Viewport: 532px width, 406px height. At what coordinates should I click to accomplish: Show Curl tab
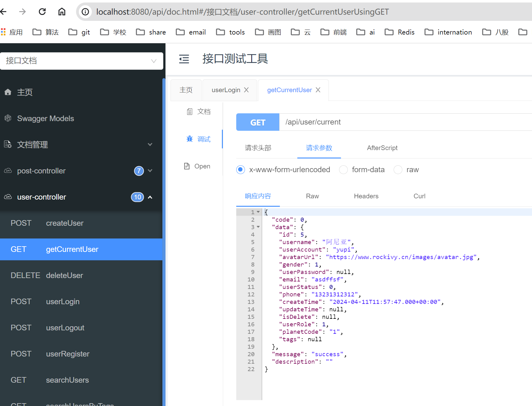419,196
